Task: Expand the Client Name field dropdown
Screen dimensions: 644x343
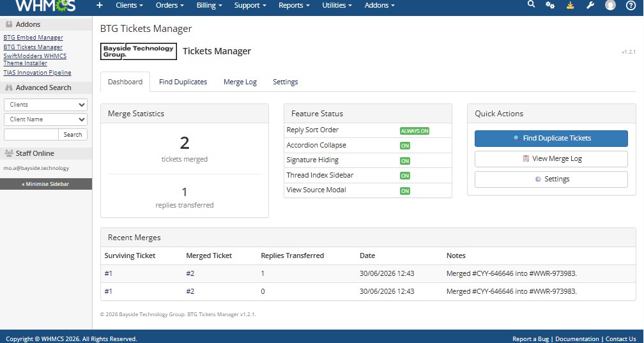Action: point(45,119)
